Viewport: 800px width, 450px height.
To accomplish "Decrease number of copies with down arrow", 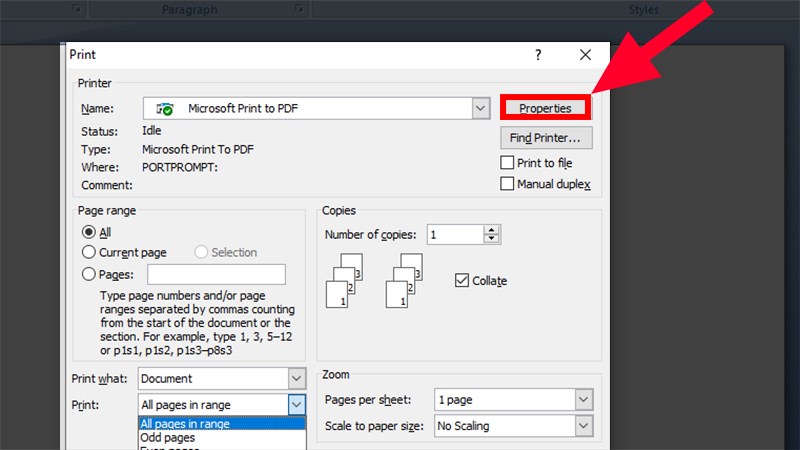I will click(x=491, y=240).
